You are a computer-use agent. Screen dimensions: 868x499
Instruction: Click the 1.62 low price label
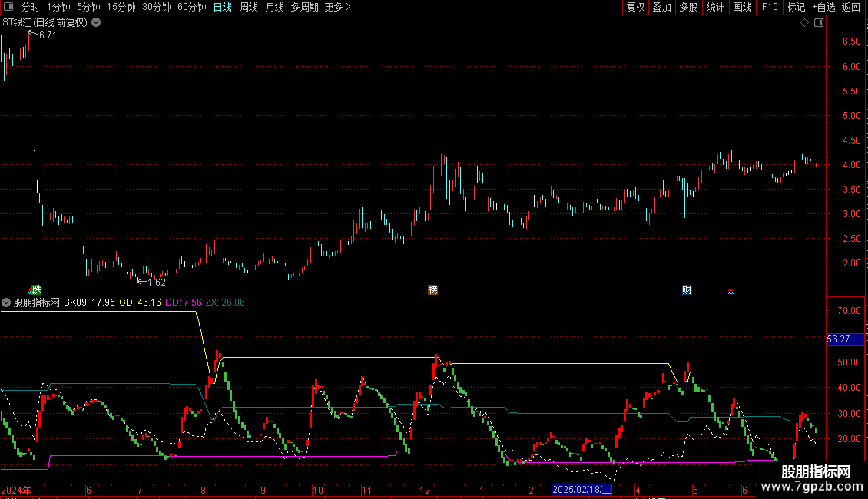point(157,283)
